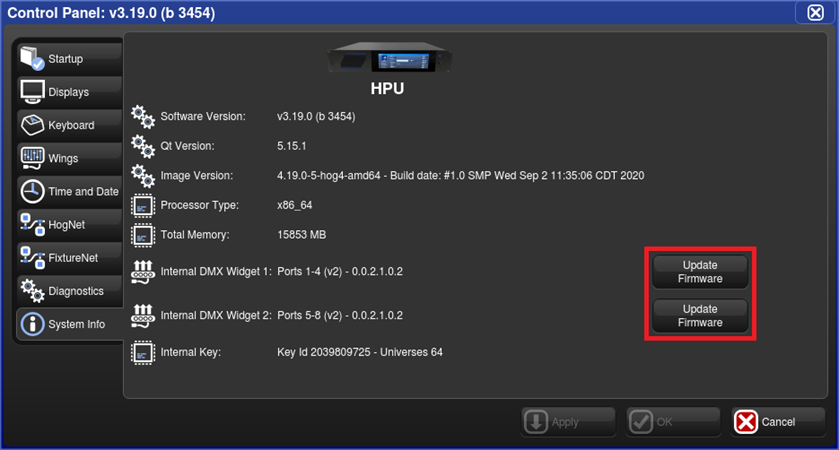Close the Control Panel window
This screenshot has width=839, height=450.
click(815, 12)
